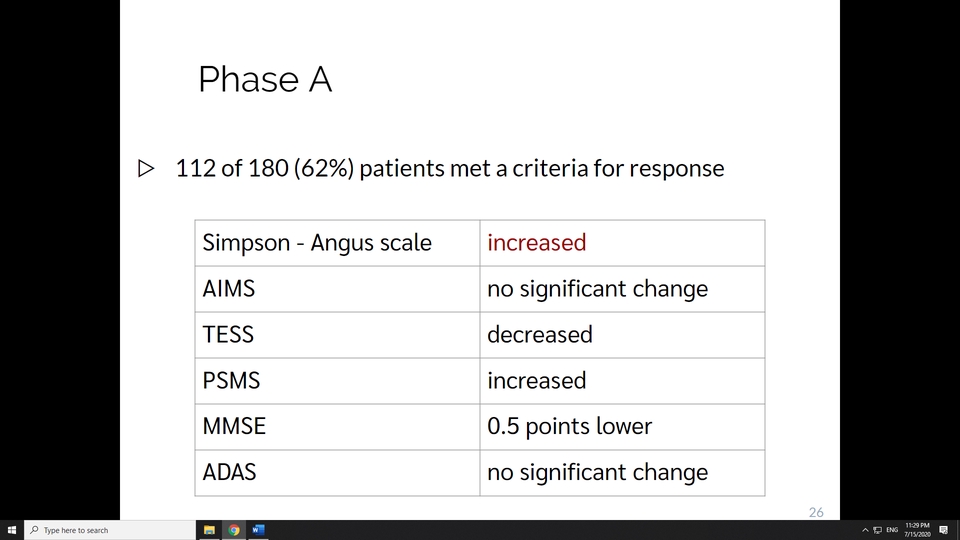Click the '0.5 points lower' MMSE cell
This screenshot has width=960, height=540.
[x=622, y=427]
